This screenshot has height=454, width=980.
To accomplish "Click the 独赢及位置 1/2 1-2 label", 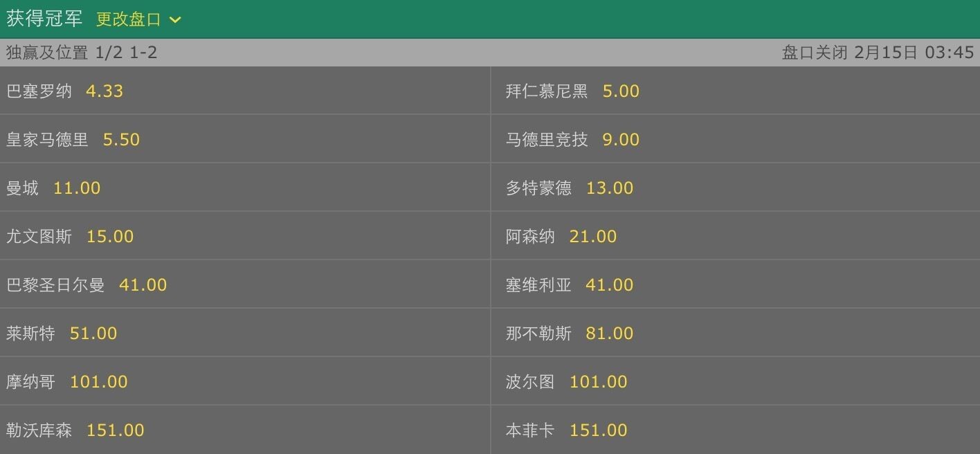I will tap(82, 53).
